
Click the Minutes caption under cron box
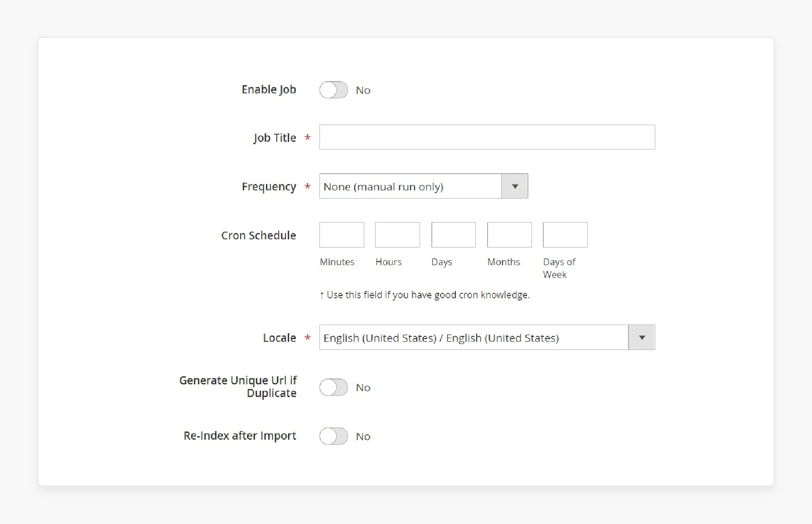(x=337, y=262)
